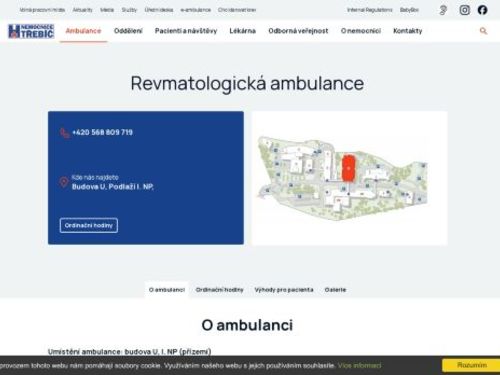Open the Odborná veřejnost menu
Viewport: 500px width, 375px height.
298,31
